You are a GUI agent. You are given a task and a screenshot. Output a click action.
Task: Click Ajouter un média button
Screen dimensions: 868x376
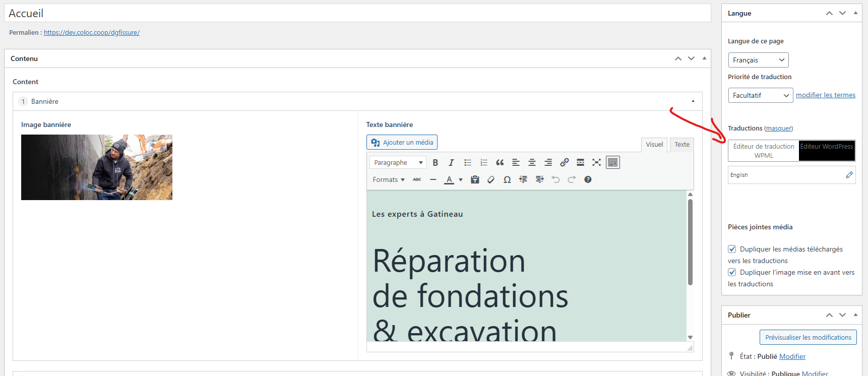click(402, 142)
